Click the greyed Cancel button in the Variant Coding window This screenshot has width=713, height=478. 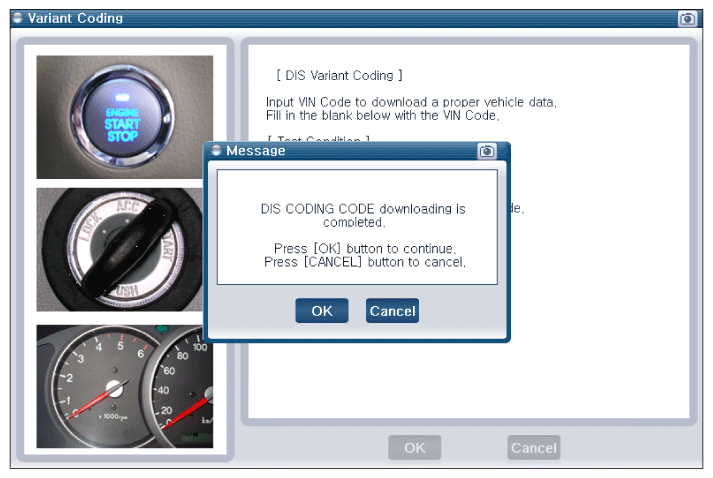[x=533, y=448]
